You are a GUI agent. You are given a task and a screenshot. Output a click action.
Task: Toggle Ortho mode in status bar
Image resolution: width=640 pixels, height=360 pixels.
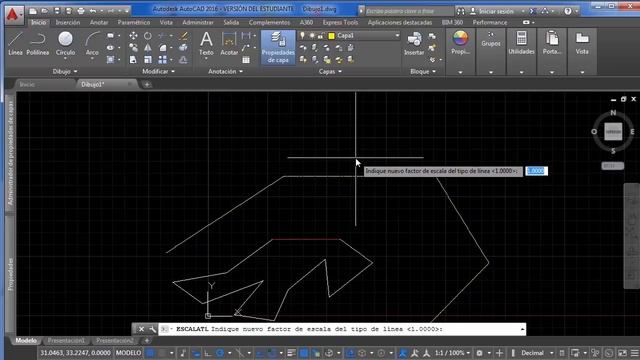point(207,353)
